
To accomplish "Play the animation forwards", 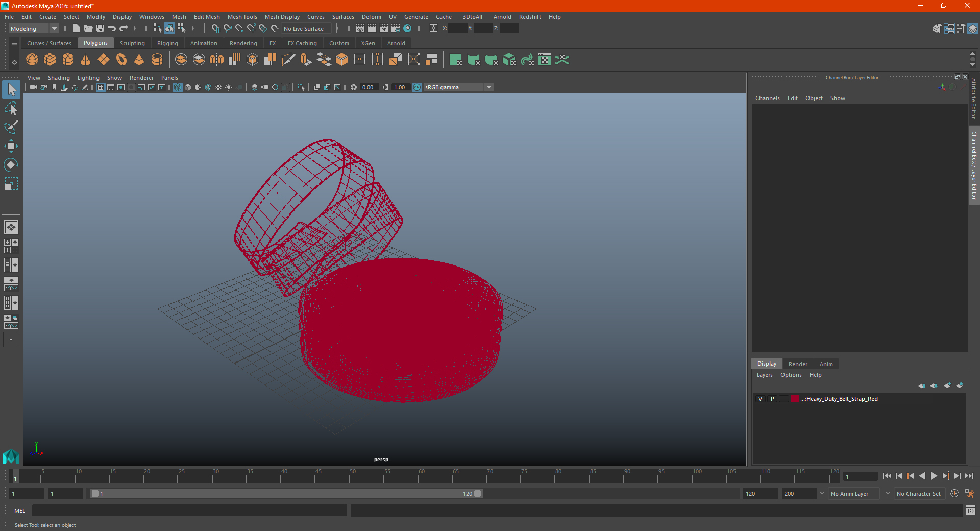I will tap(934, 476).
